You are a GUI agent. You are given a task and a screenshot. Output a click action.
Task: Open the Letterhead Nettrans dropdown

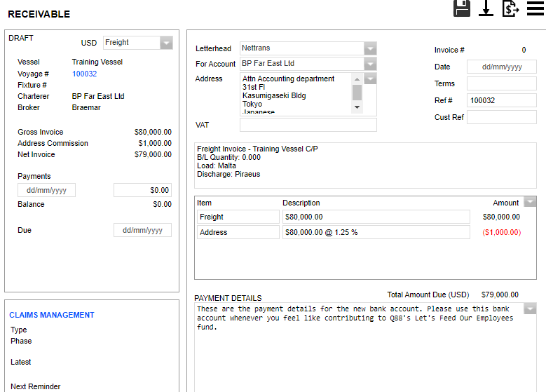[x=370, y=48]
